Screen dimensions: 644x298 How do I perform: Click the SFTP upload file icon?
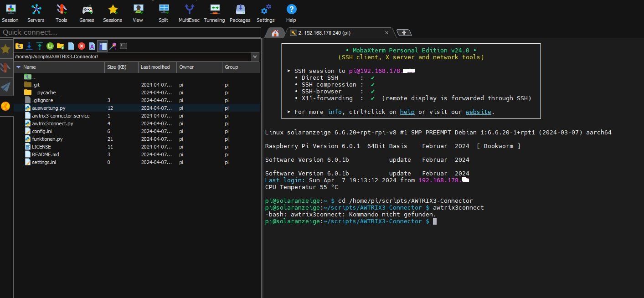coord(40,46)
